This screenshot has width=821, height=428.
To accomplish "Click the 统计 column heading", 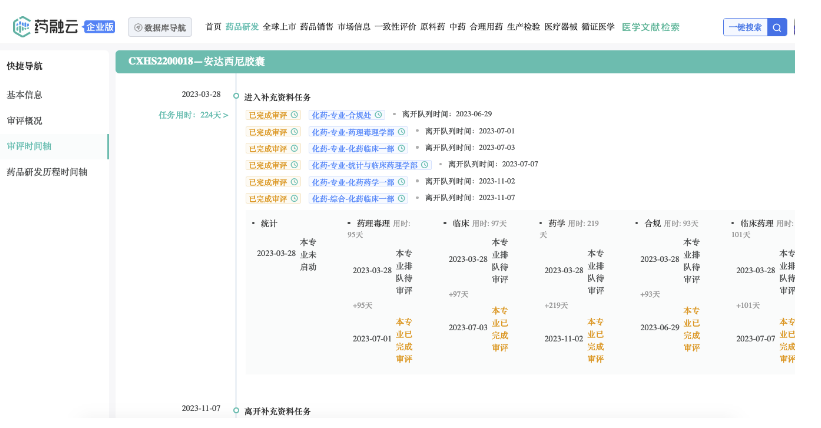I will (269, 224).
